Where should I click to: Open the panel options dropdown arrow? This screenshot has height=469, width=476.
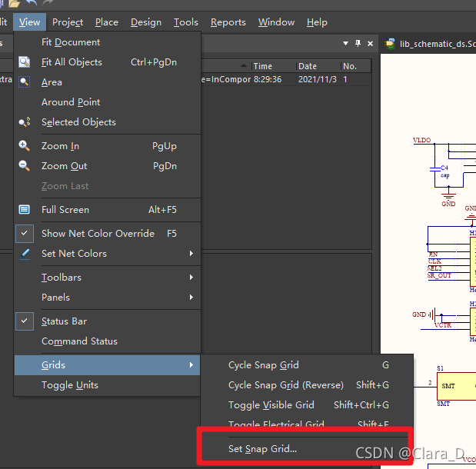coord(345,44)
